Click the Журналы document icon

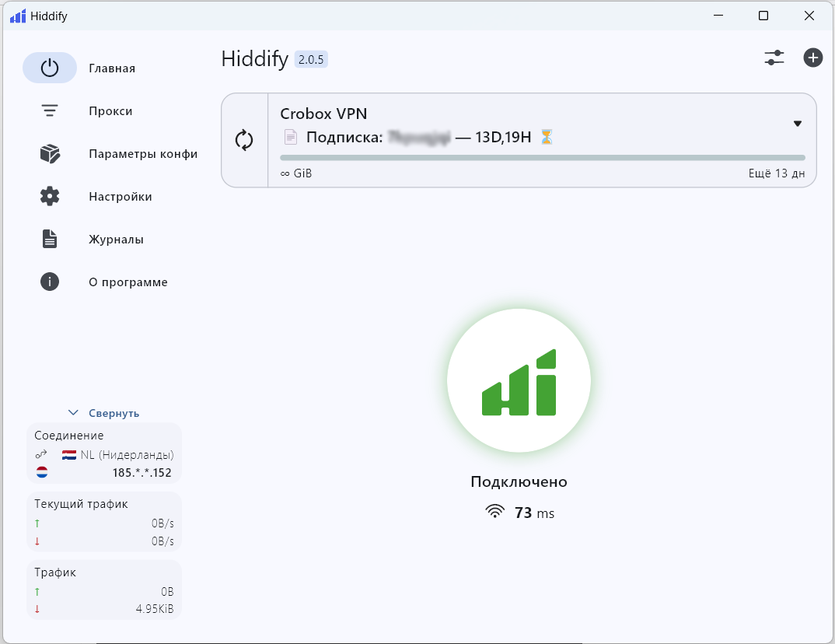coord(50,240)
